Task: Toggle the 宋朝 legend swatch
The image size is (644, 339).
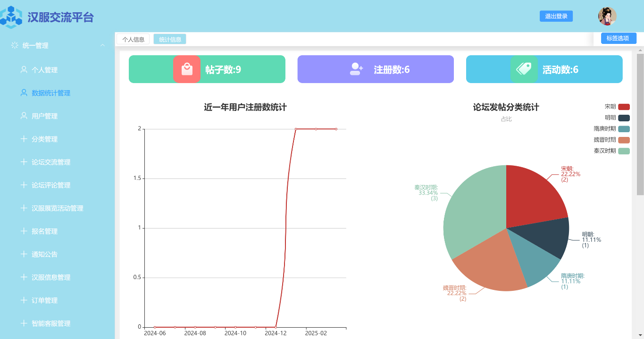Action: (624, 107)
